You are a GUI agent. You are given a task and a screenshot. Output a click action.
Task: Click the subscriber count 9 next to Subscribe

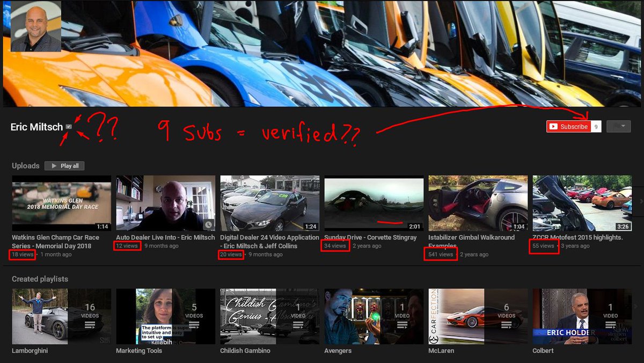tap(596, 127)
